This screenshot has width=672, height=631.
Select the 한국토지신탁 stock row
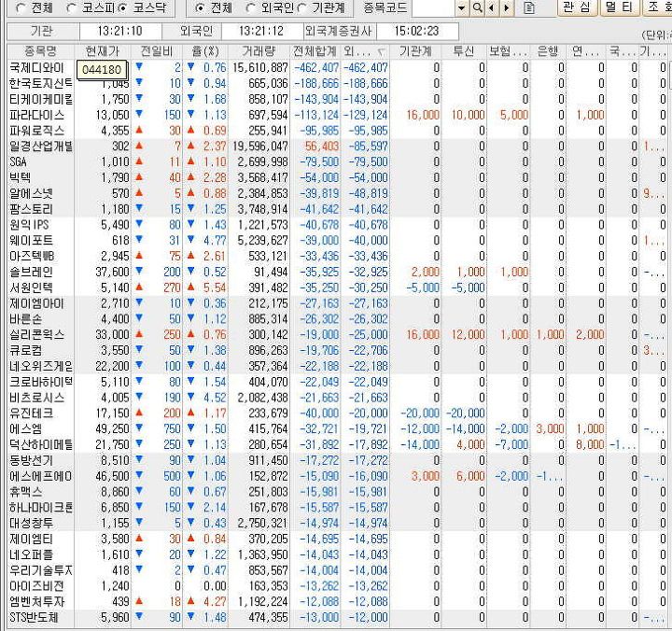(336, 83)
